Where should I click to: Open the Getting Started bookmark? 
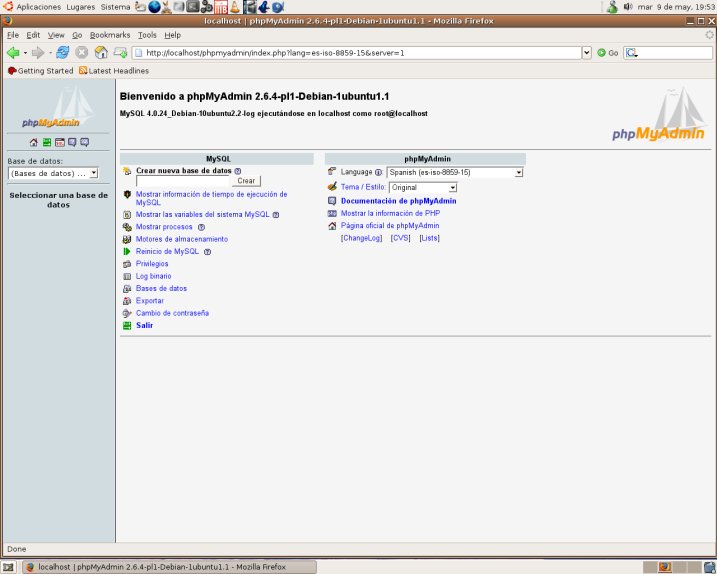(x=41, y=71)
